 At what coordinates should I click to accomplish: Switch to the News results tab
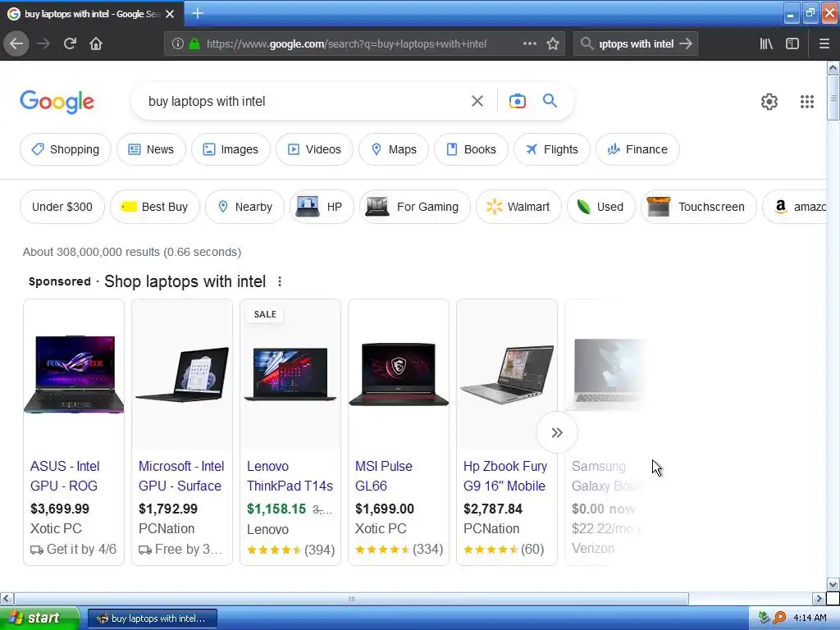[x=151, y=149]
